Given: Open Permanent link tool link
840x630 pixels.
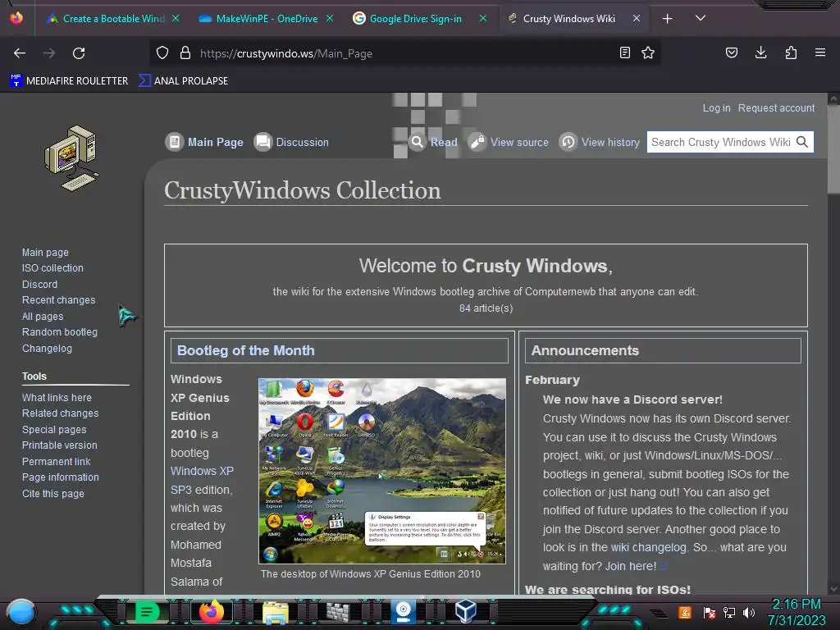Looking at the screenshot, I should pos(57,461).
